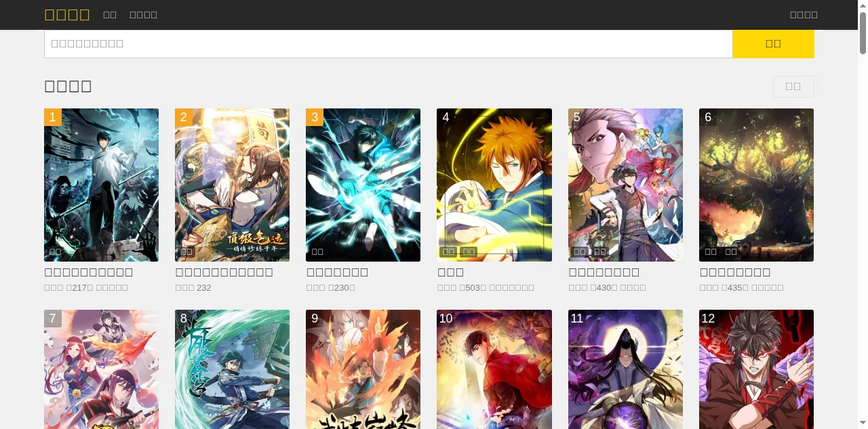868x429 pixels.
Task: Click the tag badge on rank 3 cover
Action: (317, 252)
